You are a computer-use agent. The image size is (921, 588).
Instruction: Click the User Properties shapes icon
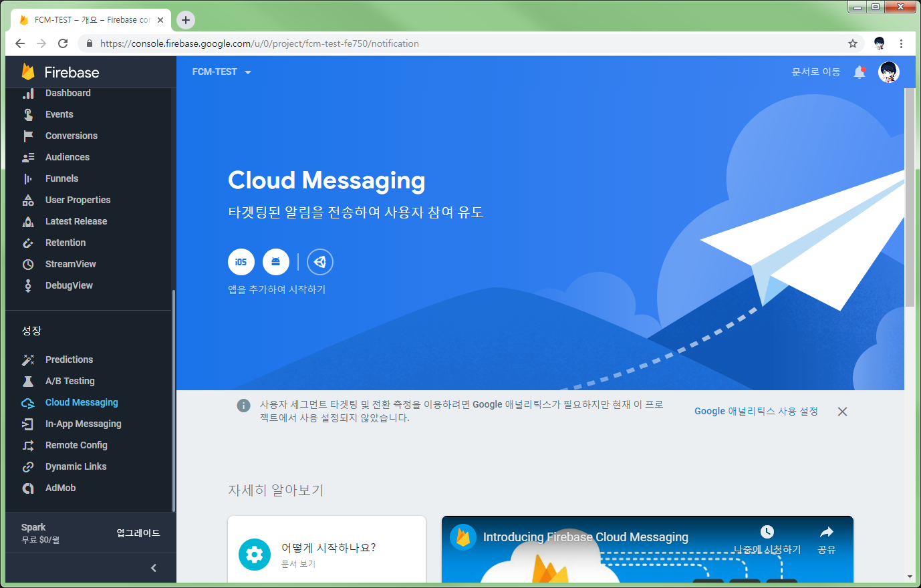(28, 200)
